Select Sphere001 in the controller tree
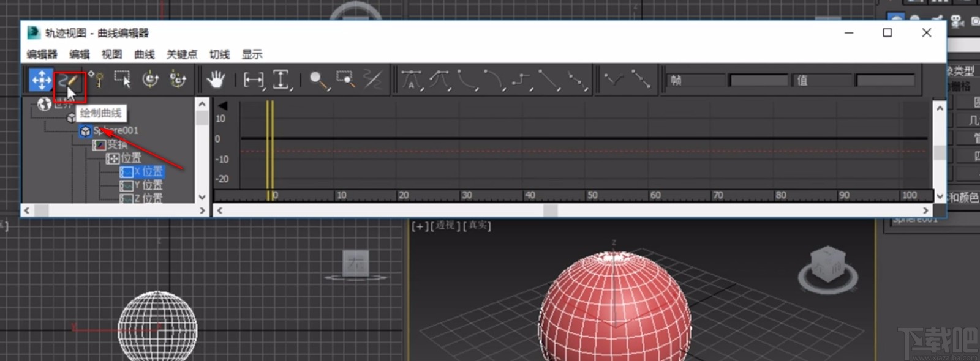This screenshot has height=361, width=980. coord(115,130)
